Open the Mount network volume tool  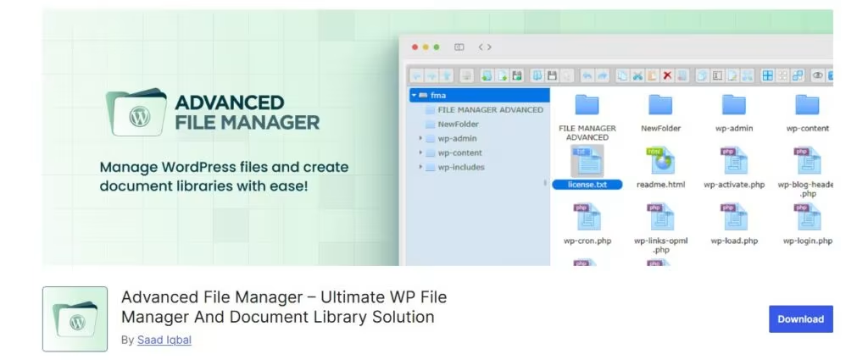click(x=466, y=75)
